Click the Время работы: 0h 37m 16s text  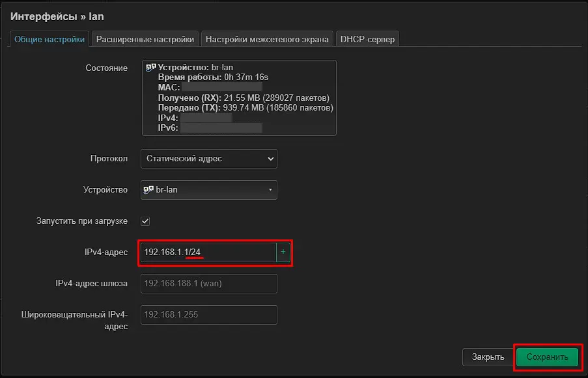pyautogui.click(x=213, y=77)
